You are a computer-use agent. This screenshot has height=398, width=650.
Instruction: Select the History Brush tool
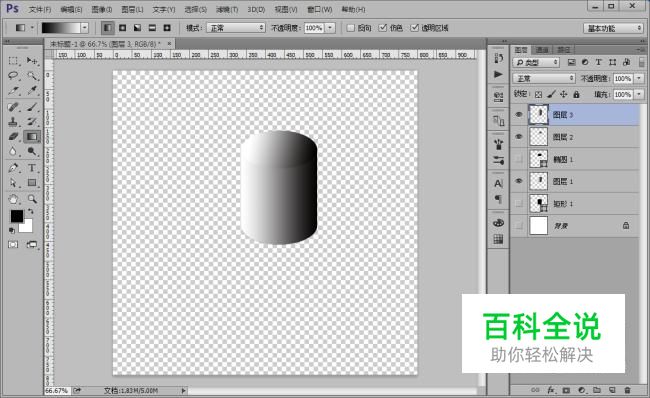32,122
